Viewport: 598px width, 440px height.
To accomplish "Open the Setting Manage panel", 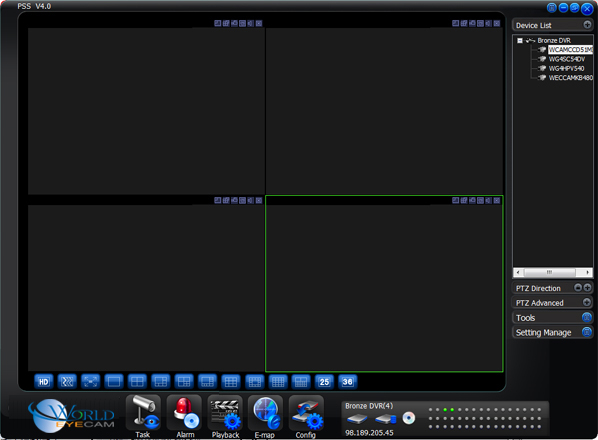I will coord(552,332).
